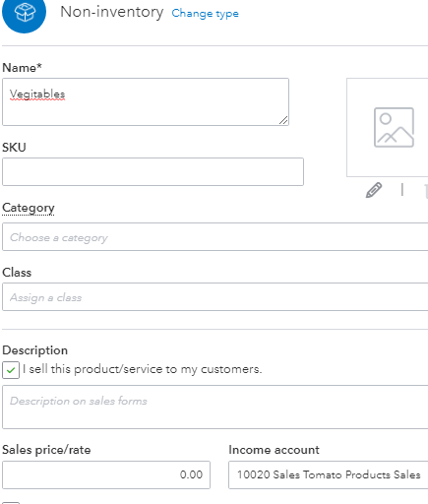Click the Name field containing Vegitables
The image size is (428, 504).
pyautogui.click(x=146, y=101)
